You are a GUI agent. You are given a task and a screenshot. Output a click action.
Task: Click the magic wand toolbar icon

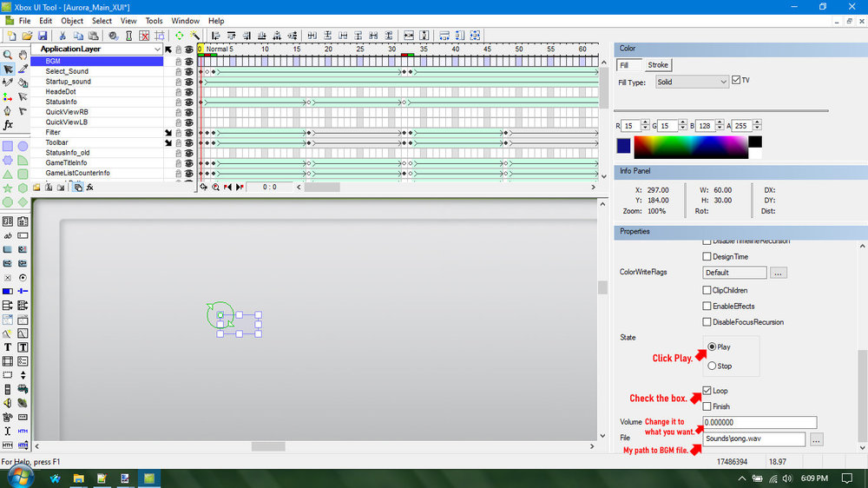194,36
